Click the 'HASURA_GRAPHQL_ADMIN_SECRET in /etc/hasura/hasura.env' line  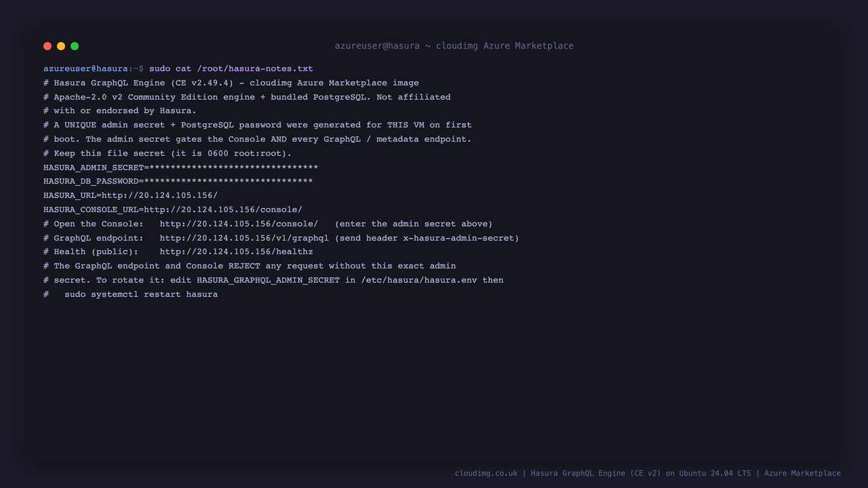coord(273,280)
